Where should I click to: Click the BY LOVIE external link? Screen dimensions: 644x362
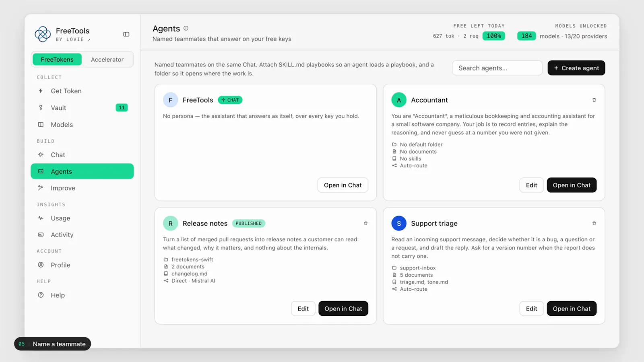coord(73,39)
